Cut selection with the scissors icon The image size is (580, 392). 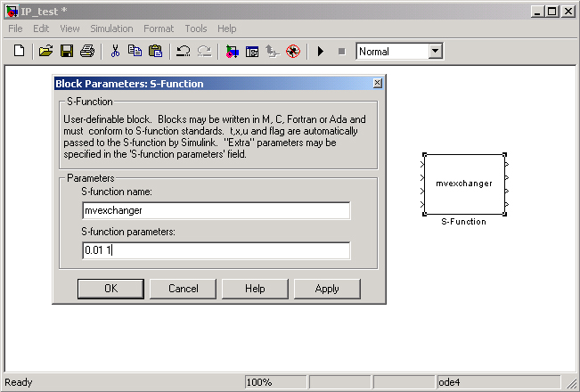115,52
